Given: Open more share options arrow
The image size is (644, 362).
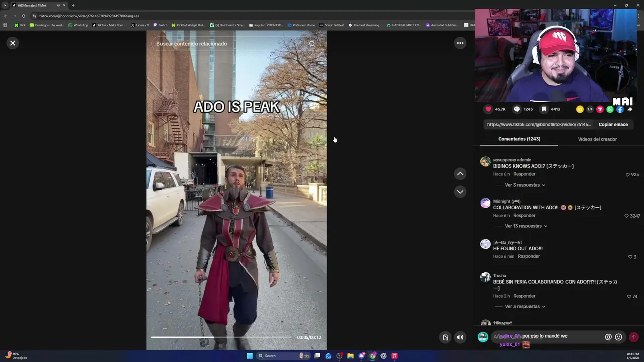Looking at the screenshot, I should pos(630,109).
